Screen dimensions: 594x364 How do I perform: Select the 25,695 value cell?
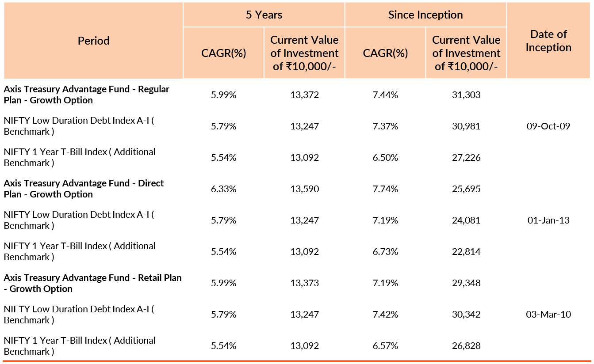[x=466, y=189]
